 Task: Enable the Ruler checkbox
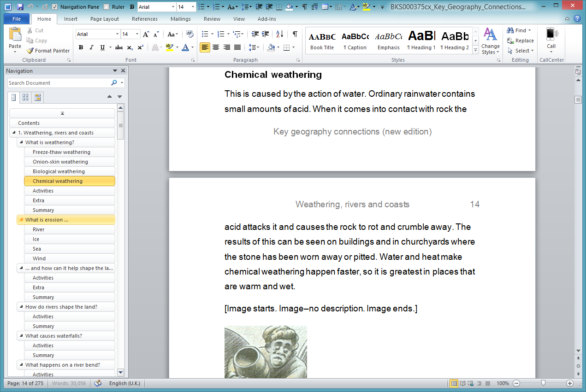107,7
